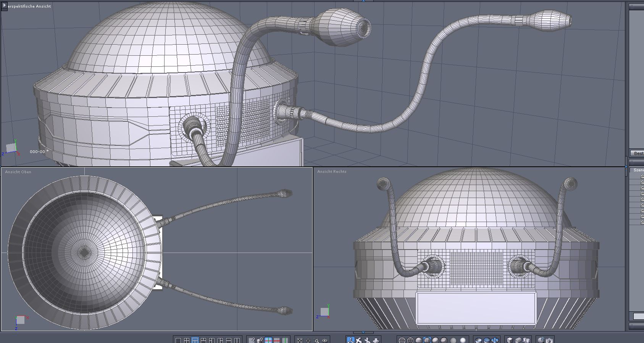The image size is (644, 343).
Task: Select the four-view quad layout icon
Action: (187, 340)
